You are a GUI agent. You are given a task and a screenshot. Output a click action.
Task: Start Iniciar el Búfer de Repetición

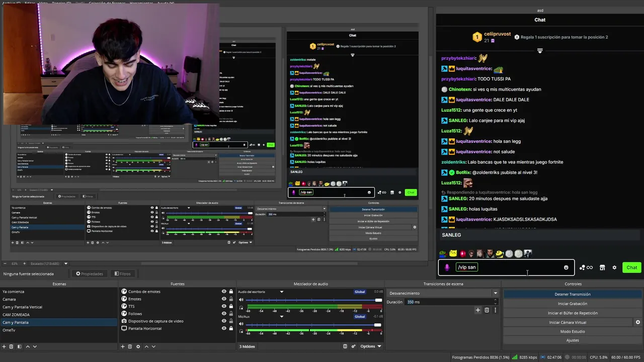point(573,313)
